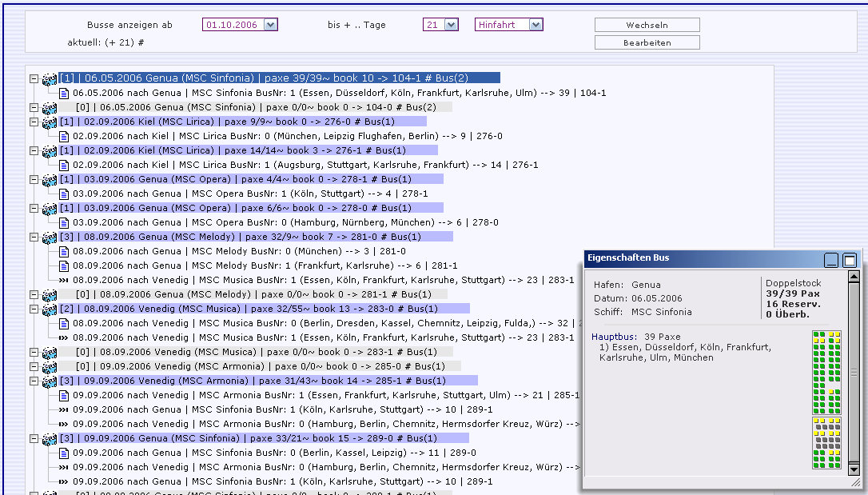Open the Hinfahrt direction dropdown
Image resolution: width=868 pixels, height=495 pixels.
click(x=536, y=25)
